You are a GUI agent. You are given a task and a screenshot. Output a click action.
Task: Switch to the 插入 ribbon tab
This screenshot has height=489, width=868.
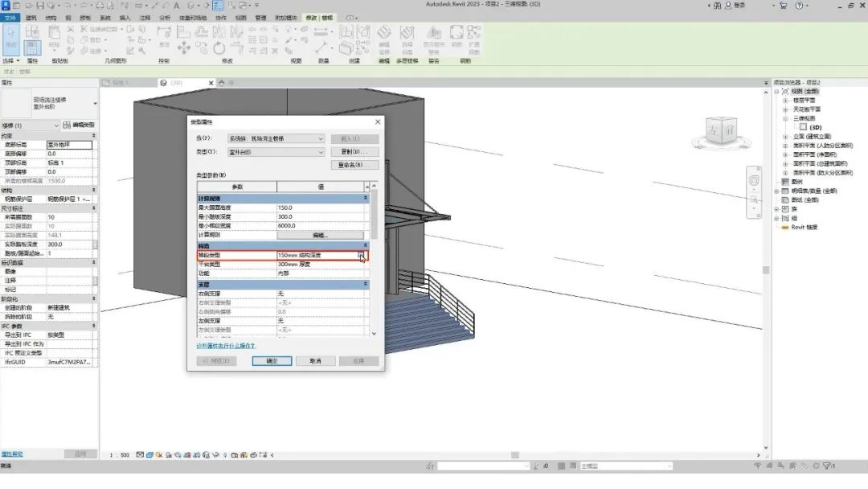click(125, 18)
